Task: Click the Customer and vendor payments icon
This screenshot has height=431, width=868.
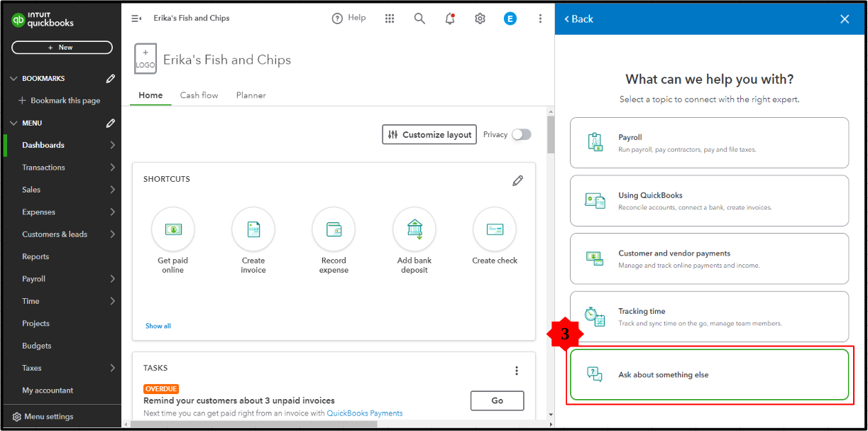Action: click(x=595, y=258)
